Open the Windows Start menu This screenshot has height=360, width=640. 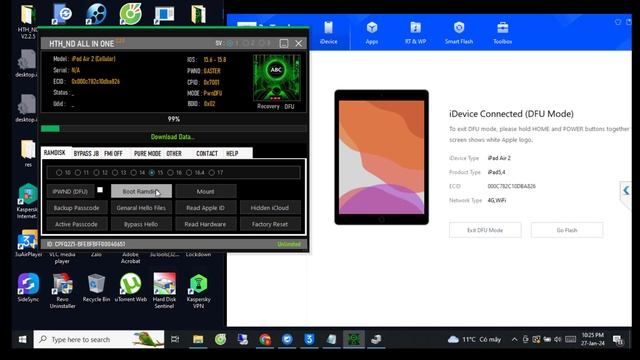22,339
